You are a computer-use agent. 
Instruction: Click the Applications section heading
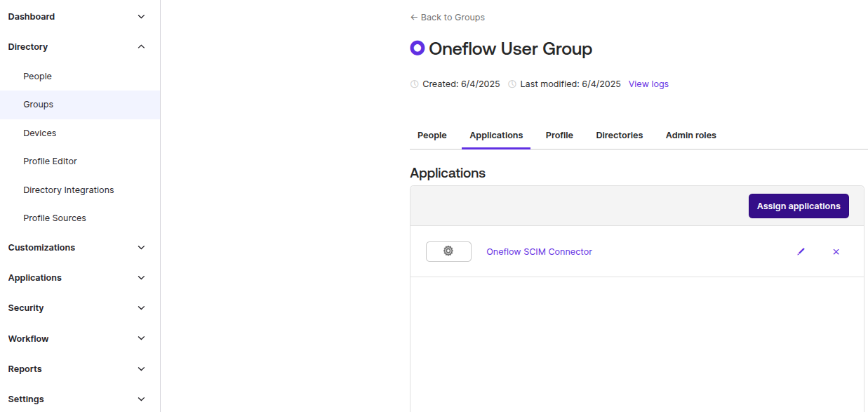[448, 173]
